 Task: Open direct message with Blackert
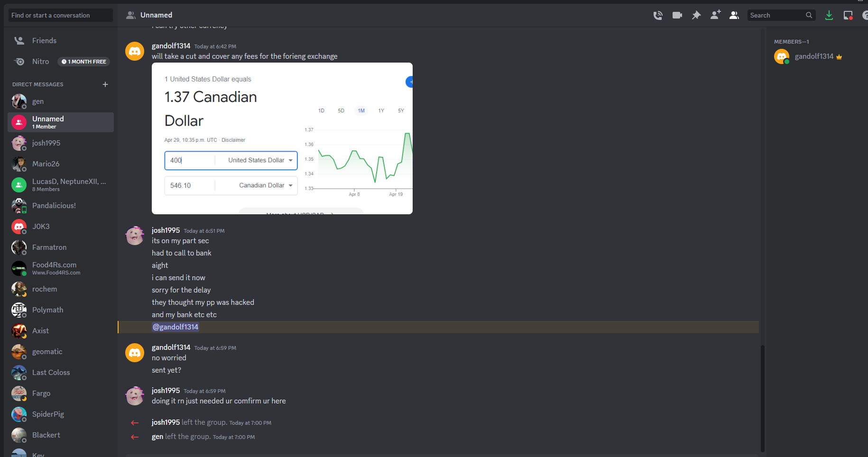[61, 435]
